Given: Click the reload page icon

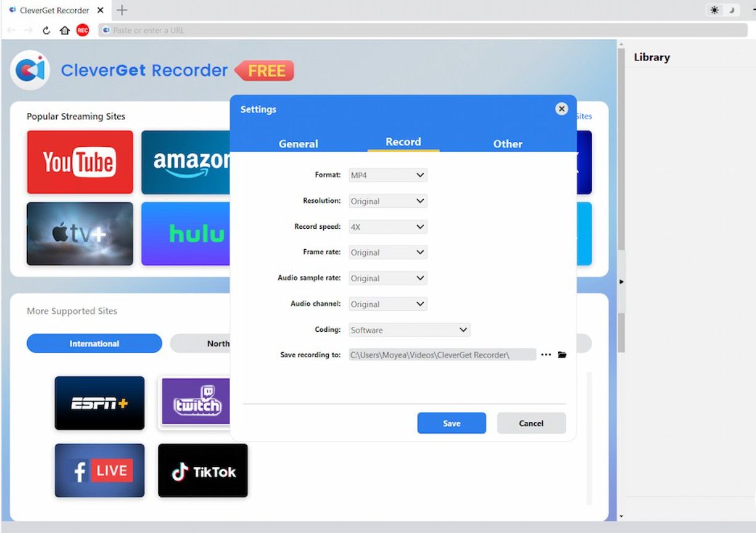Looking at the screenshot, I should (x=46, y=30).
